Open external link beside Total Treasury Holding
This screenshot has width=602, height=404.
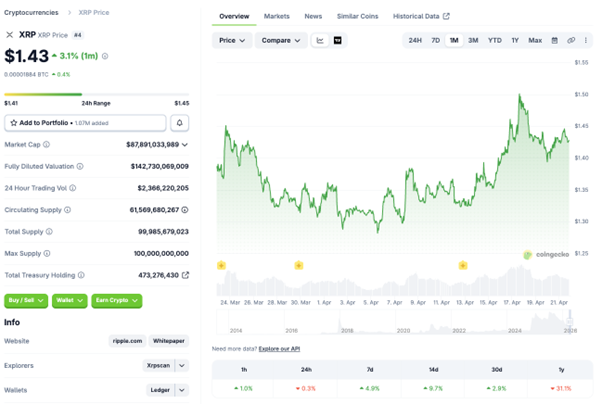click(x=185, y=274)
